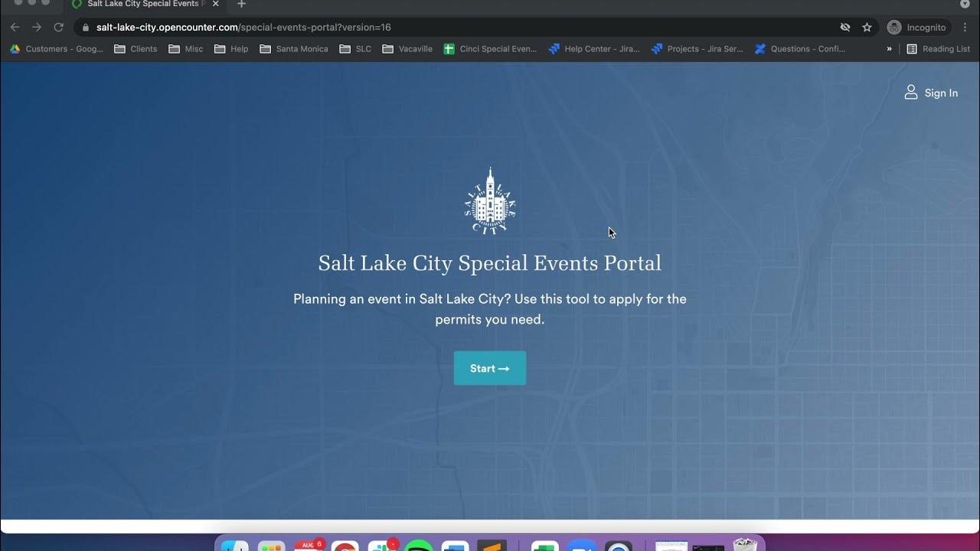Click the lock icon in address bar
Screen dimensions: 980x551
[x=86, y=28]
